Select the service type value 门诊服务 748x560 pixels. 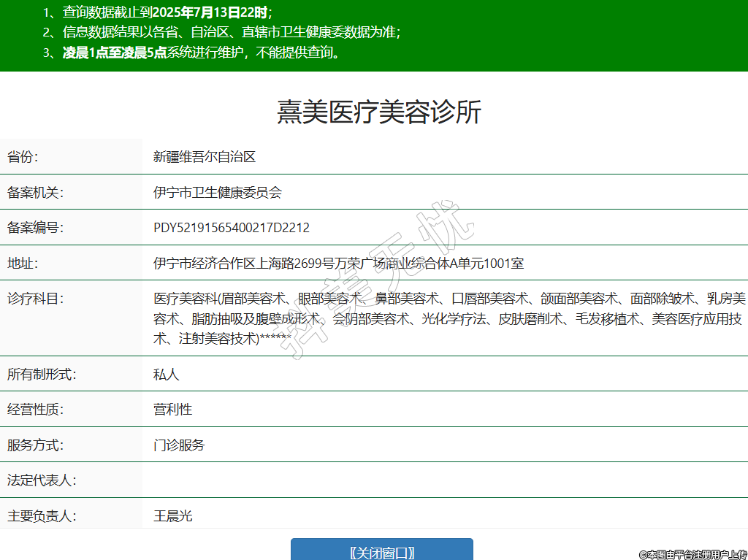point(179,445)
